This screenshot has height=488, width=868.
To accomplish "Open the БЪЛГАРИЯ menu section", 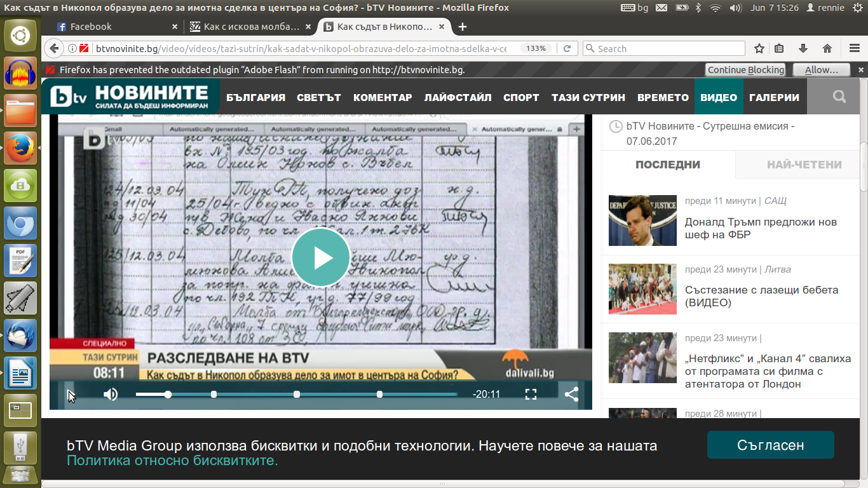I will tap(256, 97).
